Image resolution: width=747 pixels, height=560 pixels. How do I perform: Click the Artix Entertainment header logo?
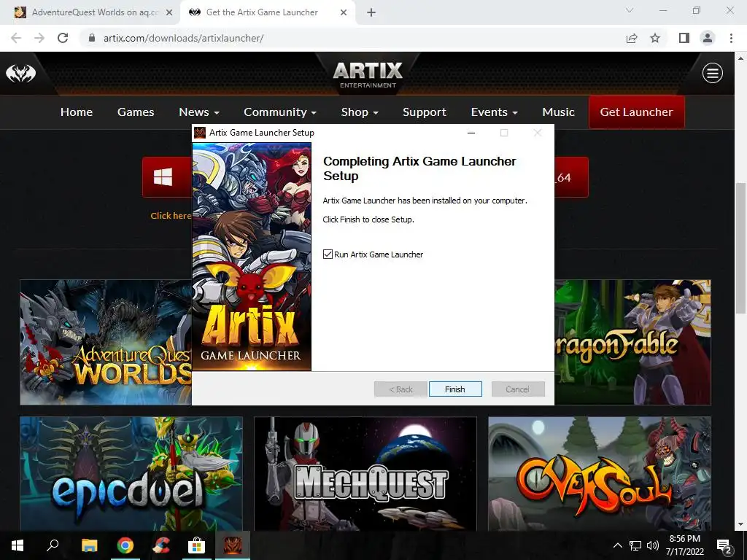(x=368, y=75)
